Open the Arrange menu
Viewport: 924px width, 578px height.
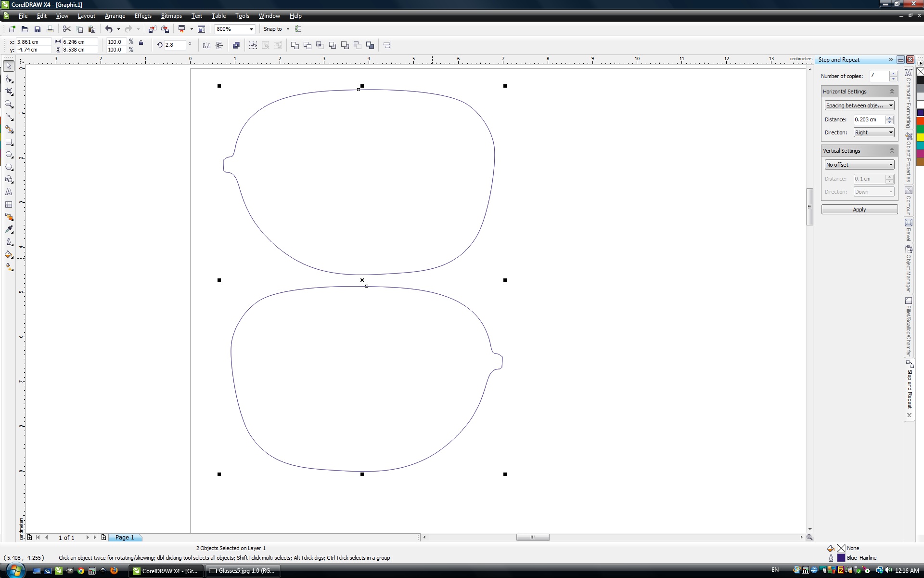tap(115, 16)
